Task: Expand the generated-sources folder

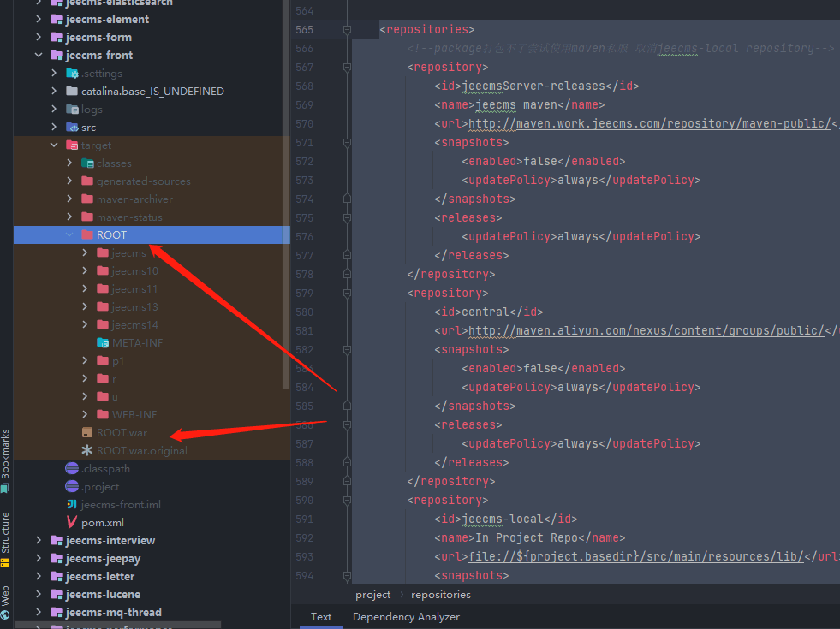Action: pyautogui.click(x=69, y=181)
